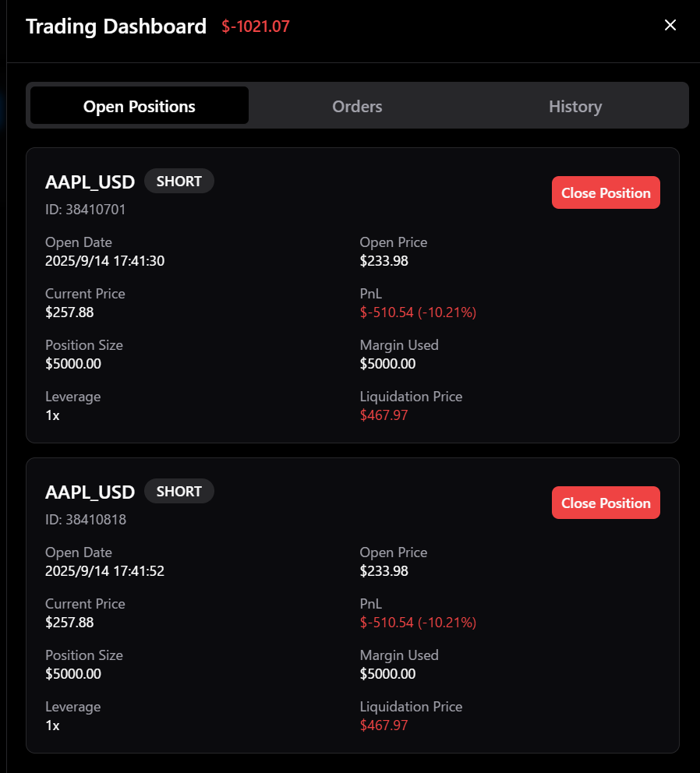Select the AAPL_USD heading of the first position
The width and height of the screenshot is (700, 773).
[90, 182]
